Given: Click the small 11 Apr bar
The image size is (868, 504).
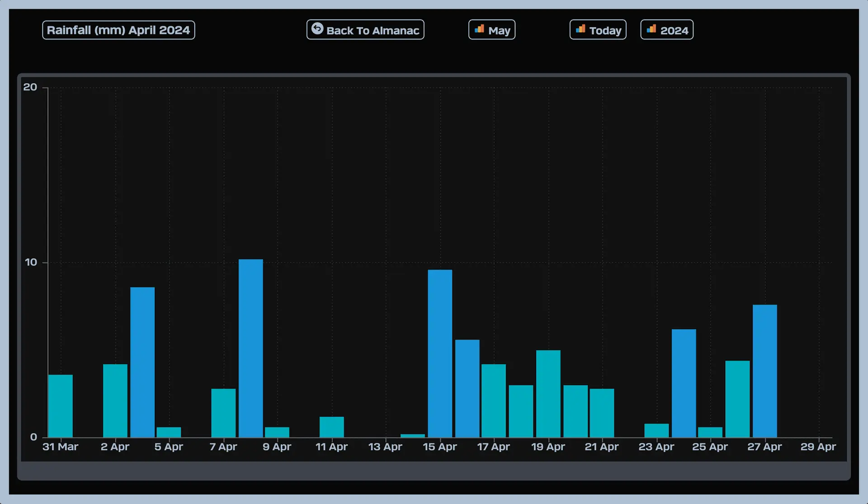Looking at the screenshot, I should click(331, 427).
